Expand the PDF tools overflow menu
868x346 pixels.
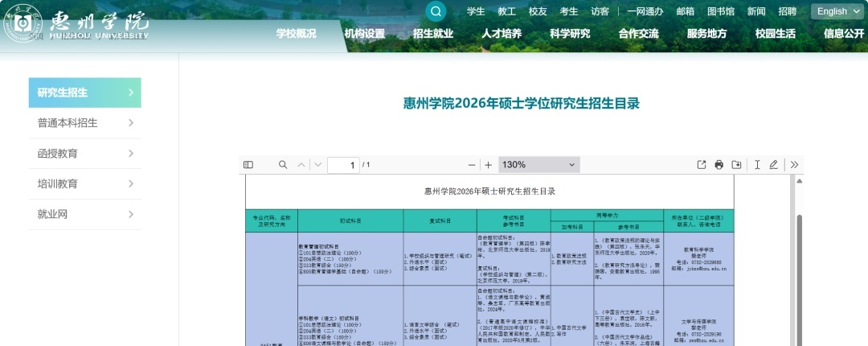[x=794, y=165]
